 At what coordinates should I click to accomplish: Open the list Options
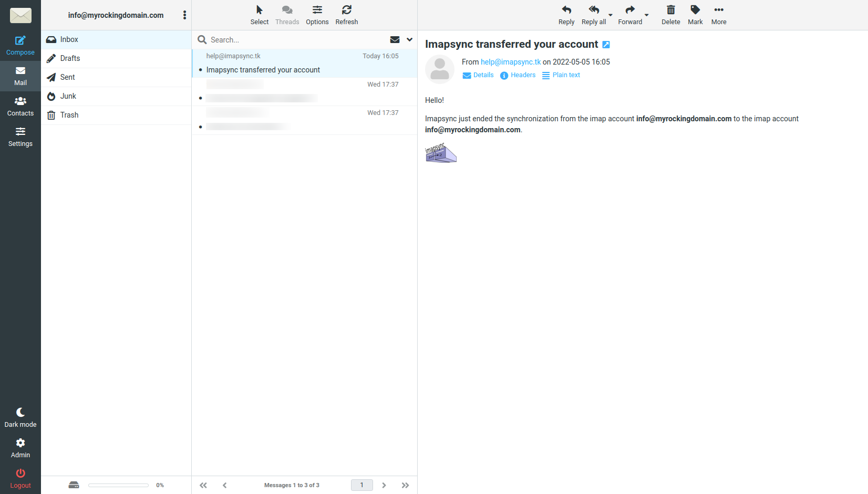tap(317, 15)
